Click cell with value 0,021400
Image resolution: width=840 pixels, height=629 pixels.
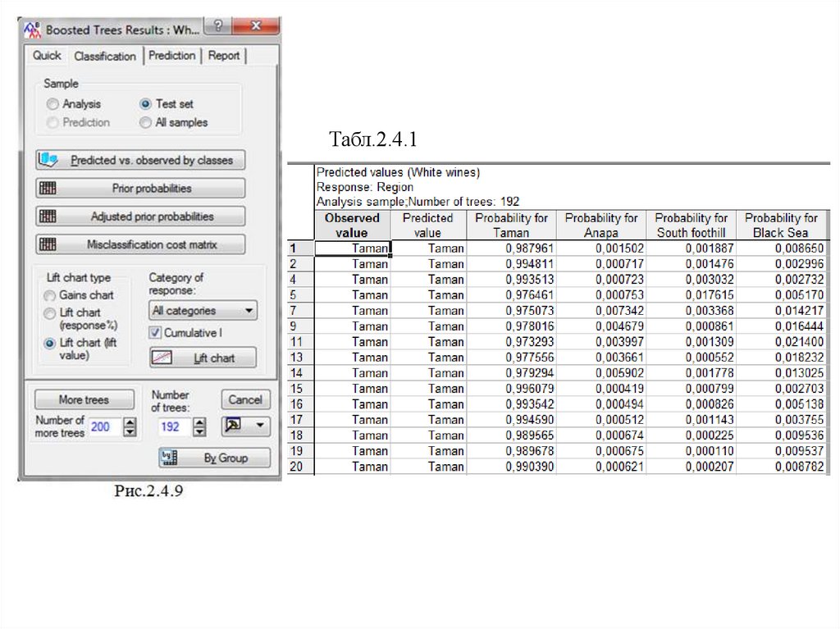(781, 342)
